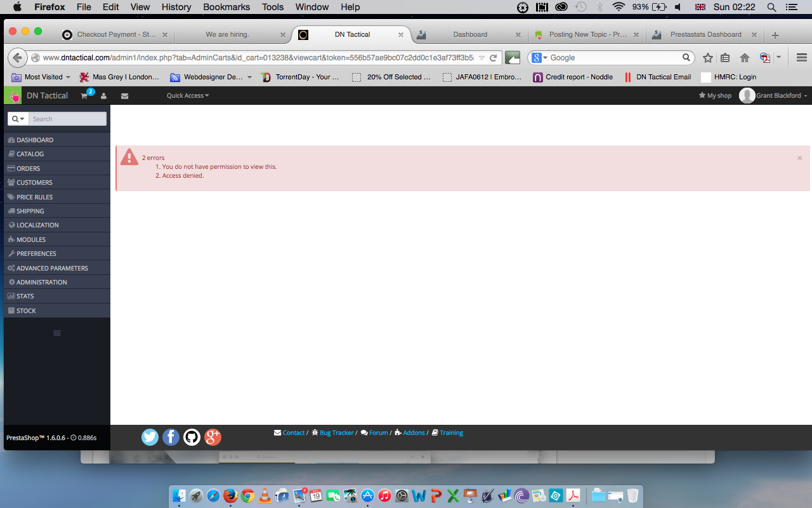Open the HMRC: Login bookmark
Image resolution: width=812 pixels, height=508 pixels.
click(x=729, y=77)
